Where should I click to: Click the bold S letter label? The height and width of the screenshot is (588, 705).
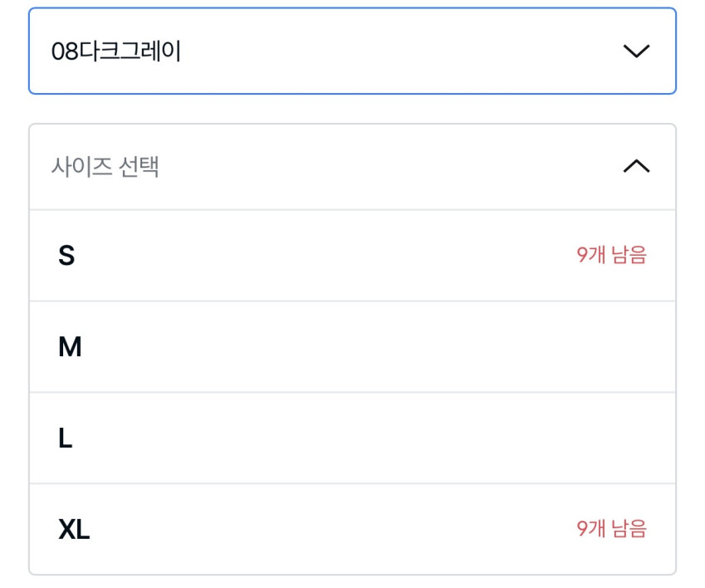point(66,256)
